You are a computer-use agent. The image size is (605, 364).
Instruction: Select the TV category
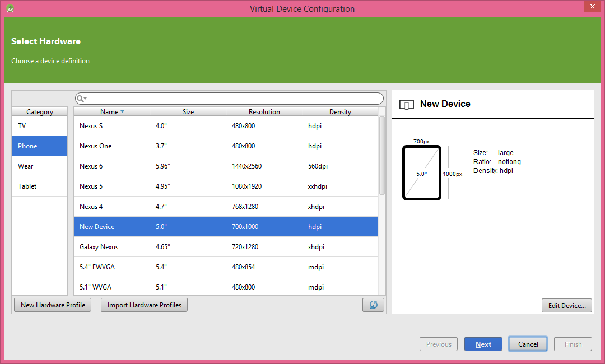(x=39, y=125)
